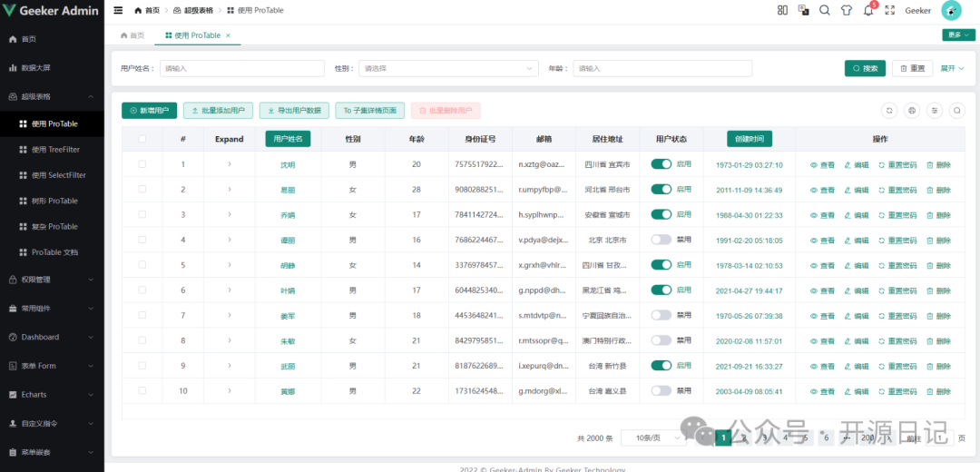The height and width of the screenshot is (472, 980).
Task: Open 使用 SelectFilter menu item
Action: tap(52, 175)
